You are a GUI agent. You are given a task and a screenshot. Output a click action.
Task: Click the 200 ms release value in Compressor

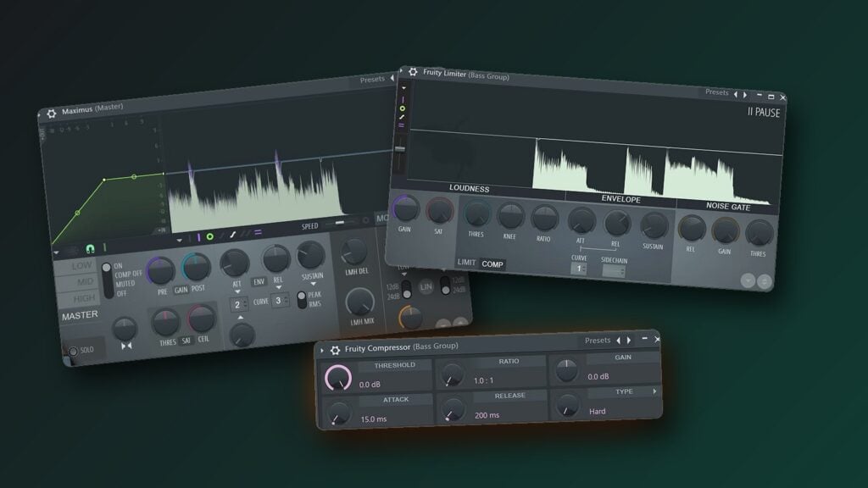pyautogui.click(x=487, y=415)
